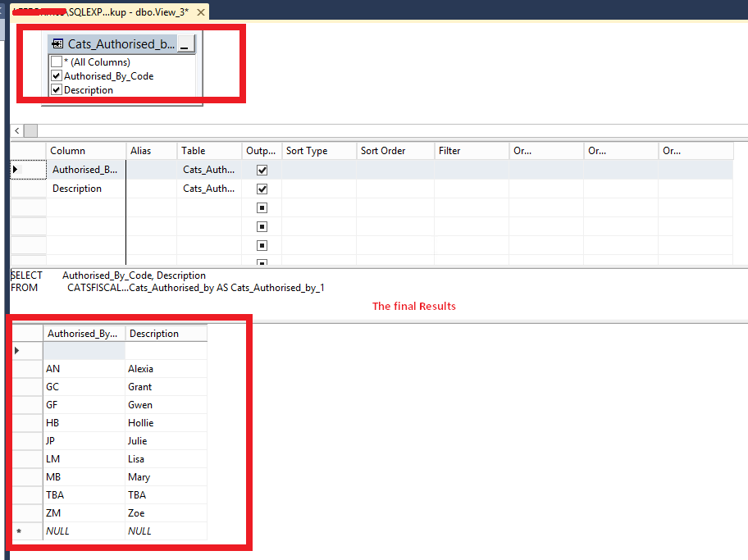Uncheck Description column in the table box

57,90
